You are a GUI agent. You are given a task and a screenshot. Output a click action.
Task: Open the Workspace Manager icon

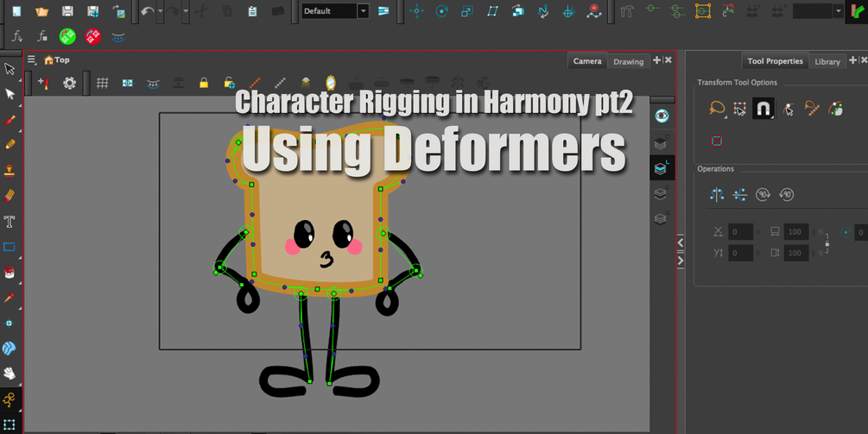[x=383, y=11]
